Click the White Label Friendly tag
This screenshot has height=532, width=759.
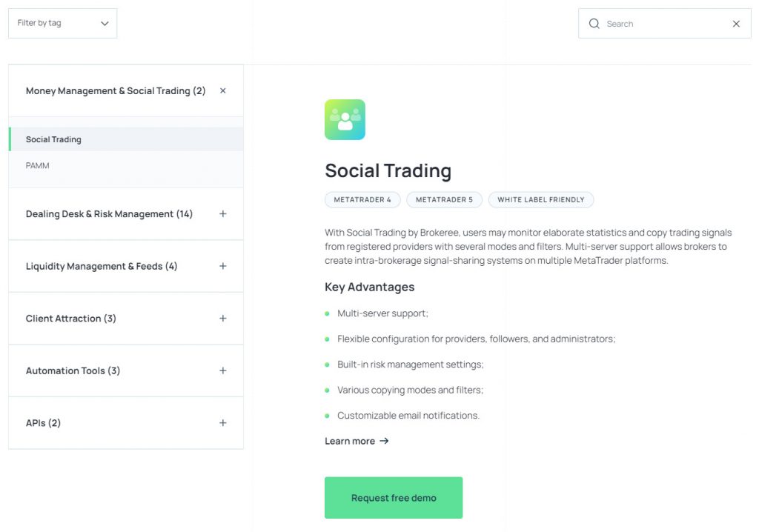click(x=540, y=200)
